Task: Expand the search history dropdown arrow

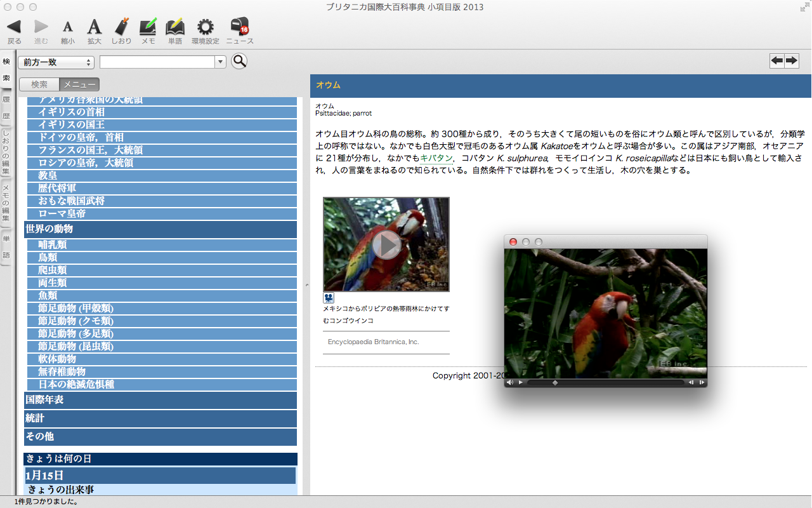Action: 221,62
